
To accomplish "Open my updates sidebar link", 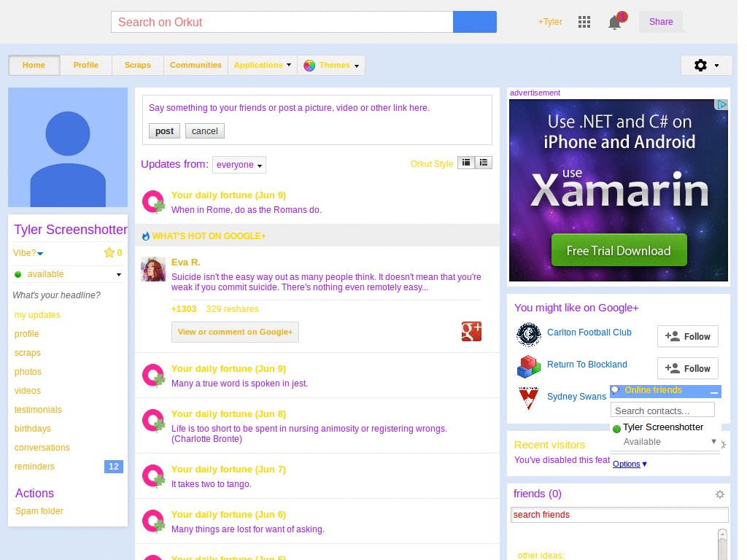I will (x=37, y=315).
